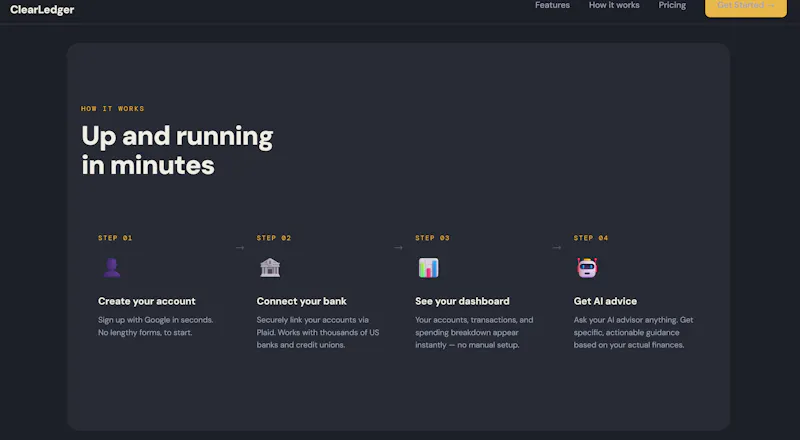Open the Features nav link

[552, 5]
